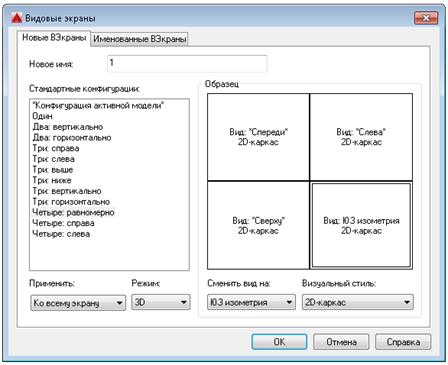Select the ЮЗ изометрия preview viewport
The width and height of the screenshot is (448, 365).
click(361, 225)
